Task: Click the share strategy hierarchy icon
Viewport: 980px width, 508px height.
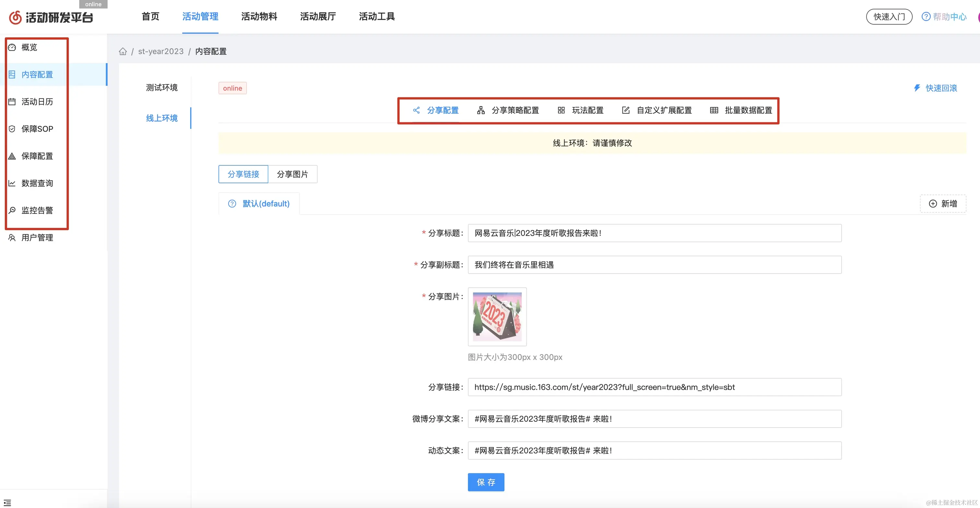Action: pyautogui.click(x=481, y=110)
